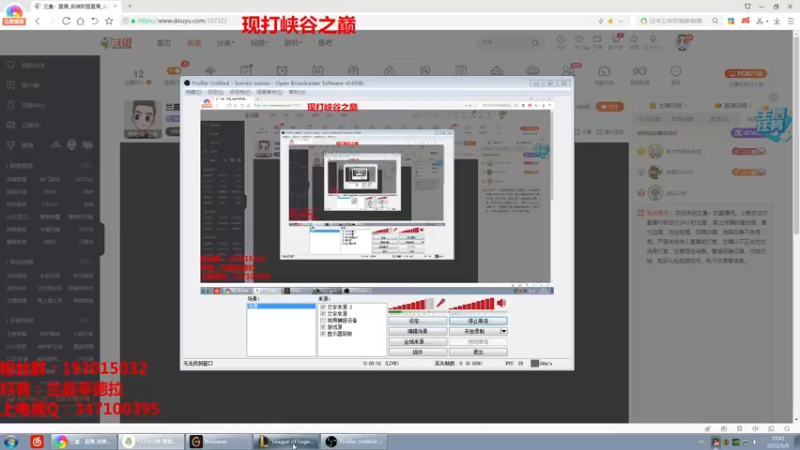800x450 pixels.
Task: Click the 插件 button in OBS
Action: tap(418, 352)
